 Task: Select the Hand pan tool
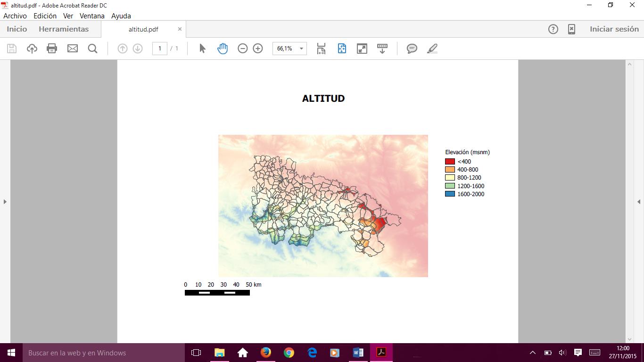[223, 49]
